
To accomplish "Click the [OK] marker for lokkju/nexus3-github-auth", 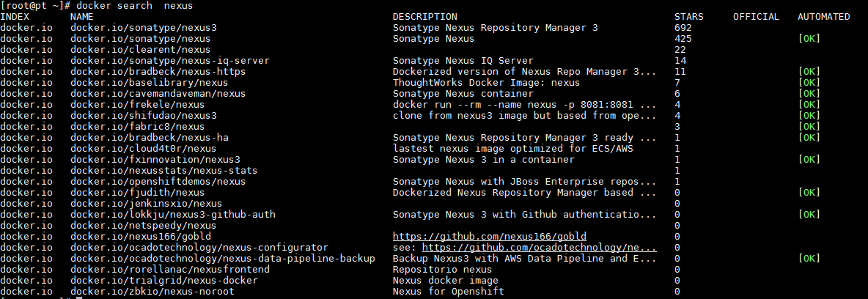I will pos(809,215).
